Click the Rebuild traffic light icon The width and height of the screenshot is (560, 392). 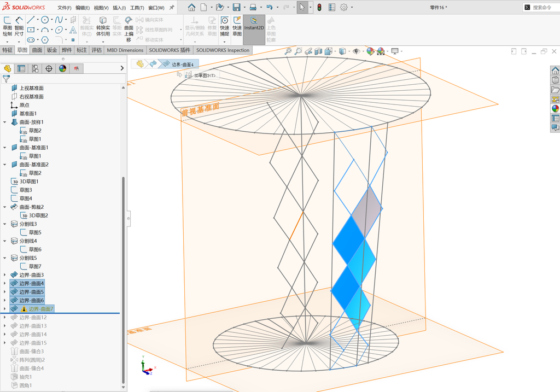pos(319,7)
